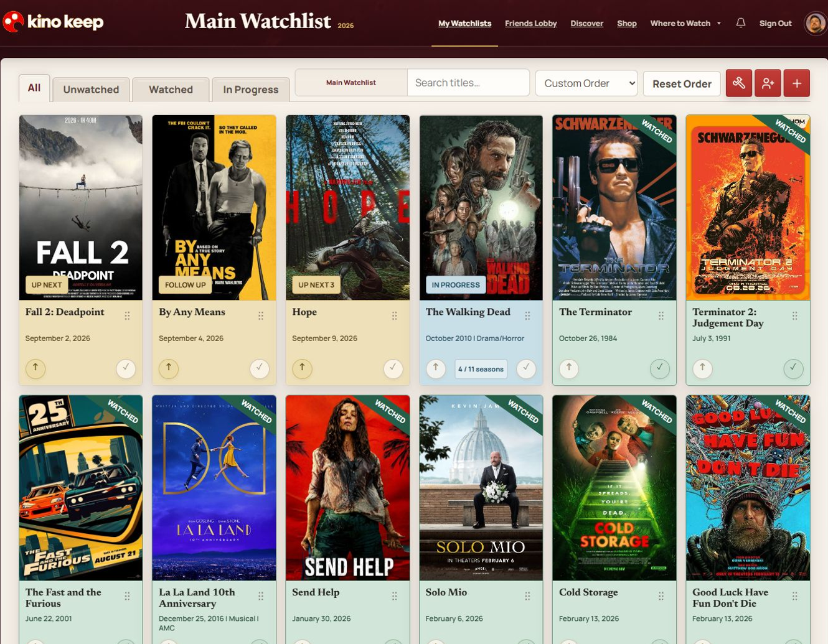Open the Solo Mio poster thumbnail

point(481,488)
